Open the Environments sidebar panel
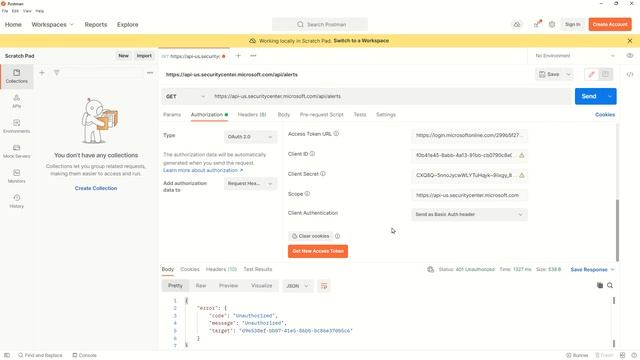 (x=16, y=126)
